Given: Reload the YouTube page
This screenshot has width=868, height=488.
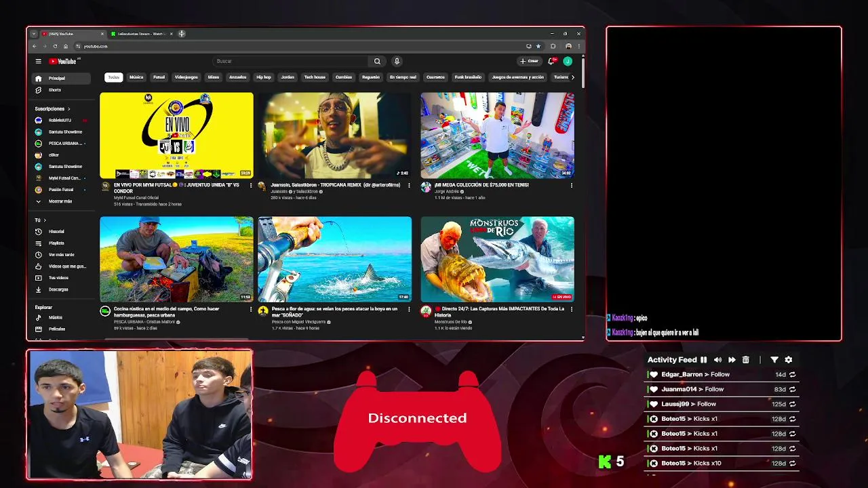Looking at the screenshot, I should point(55,46).
